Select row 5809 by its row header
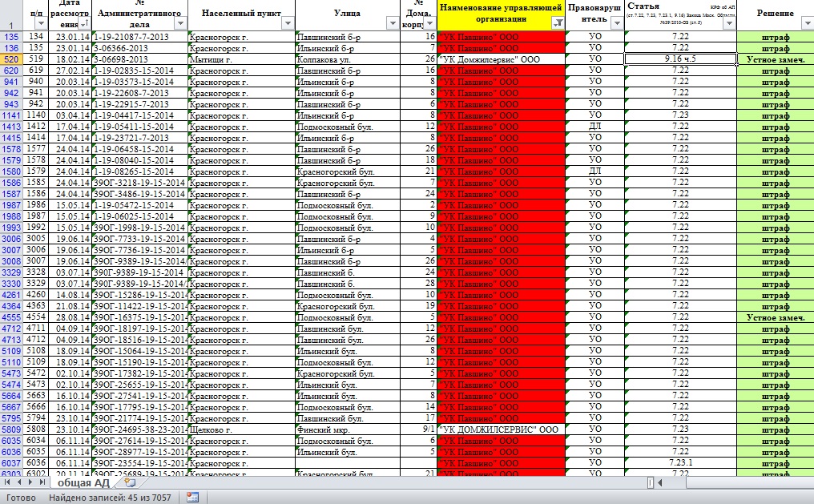 11,429
